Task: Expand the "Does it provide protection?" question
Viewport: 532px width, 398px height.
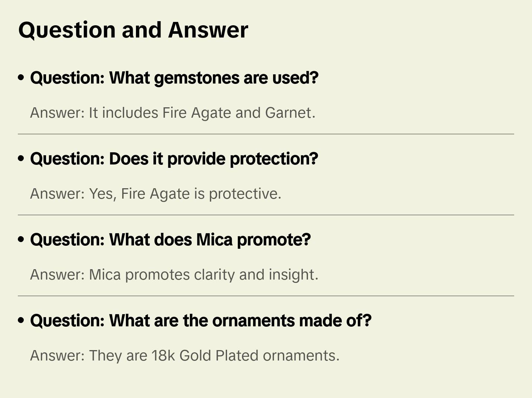Action: tap(174, 159)
